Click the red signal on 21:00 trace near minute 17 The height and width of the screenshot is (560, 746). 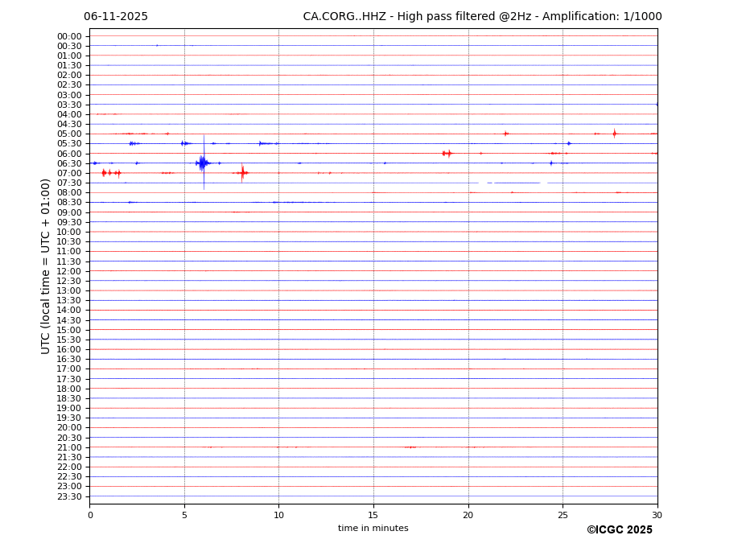click(410, 447)
